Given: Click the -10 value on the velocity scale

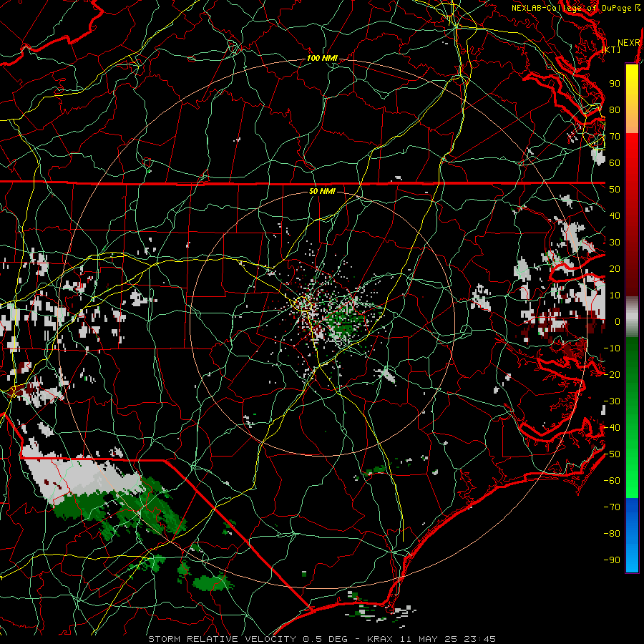Looking at the screenshot, I should pyautogui.click(x=612, y=348).
